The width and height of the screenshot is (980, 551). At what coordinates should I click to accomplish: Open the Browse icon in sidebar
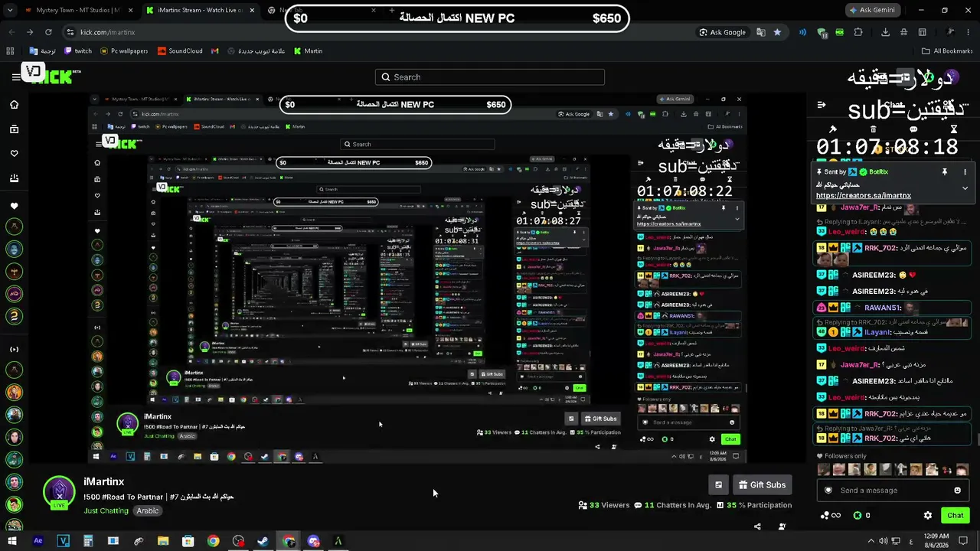[x=14, y=129]
